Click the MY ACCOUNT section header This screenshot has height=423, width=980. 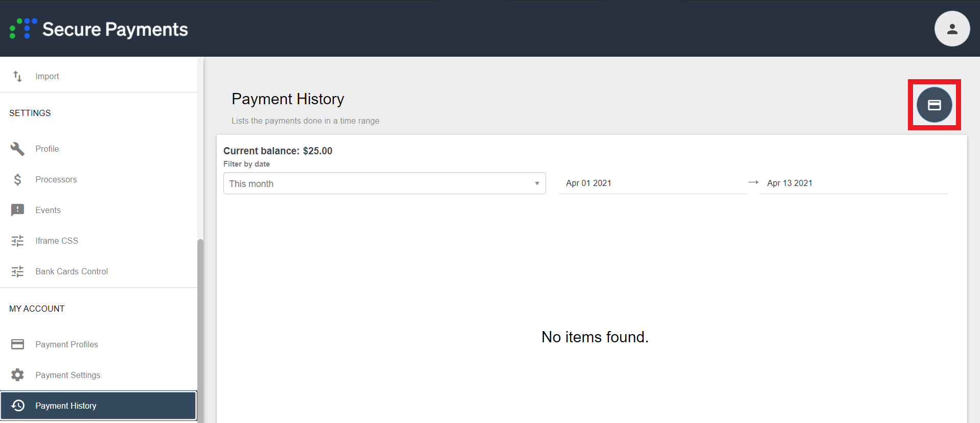[37, 309]
